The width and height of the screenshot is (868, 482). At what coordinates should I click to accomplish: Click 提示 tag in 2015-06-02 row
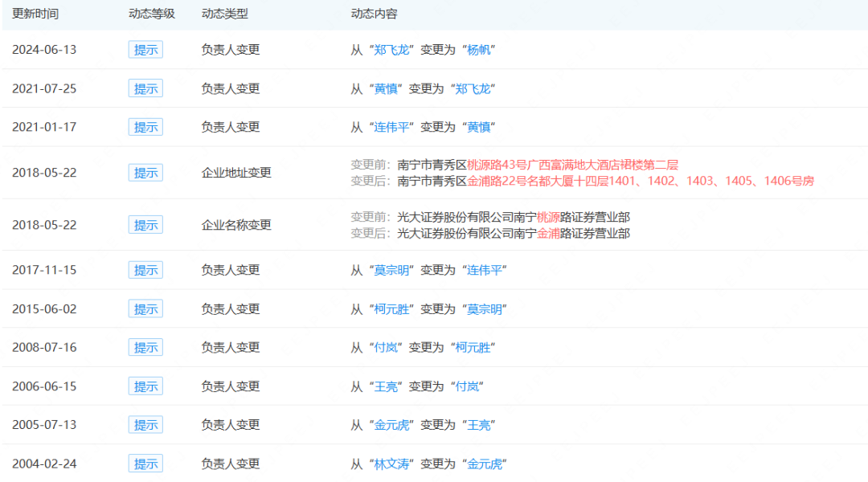click(x=145, y=308)
